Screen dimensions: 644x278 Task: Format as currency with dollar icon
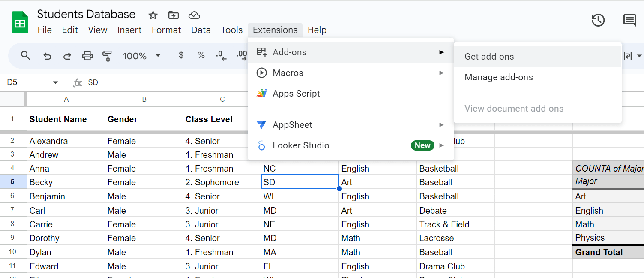[181, 55]
